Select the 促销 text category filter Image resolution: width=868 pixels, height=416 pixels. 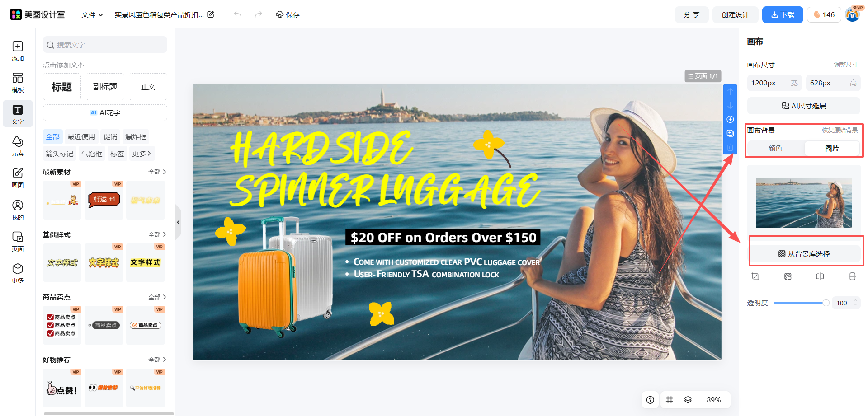tap(110, 136)
